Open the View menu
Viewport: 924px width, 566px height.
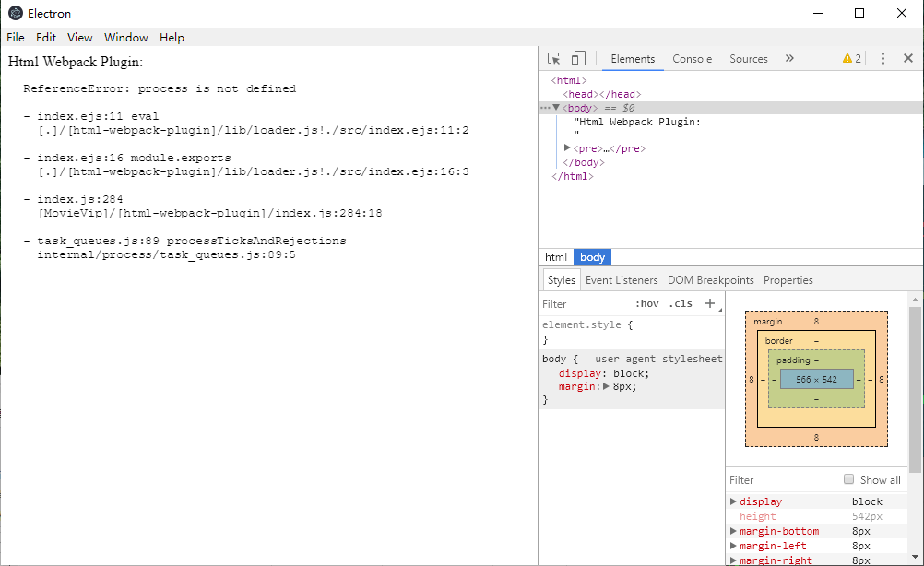(79, 37)
